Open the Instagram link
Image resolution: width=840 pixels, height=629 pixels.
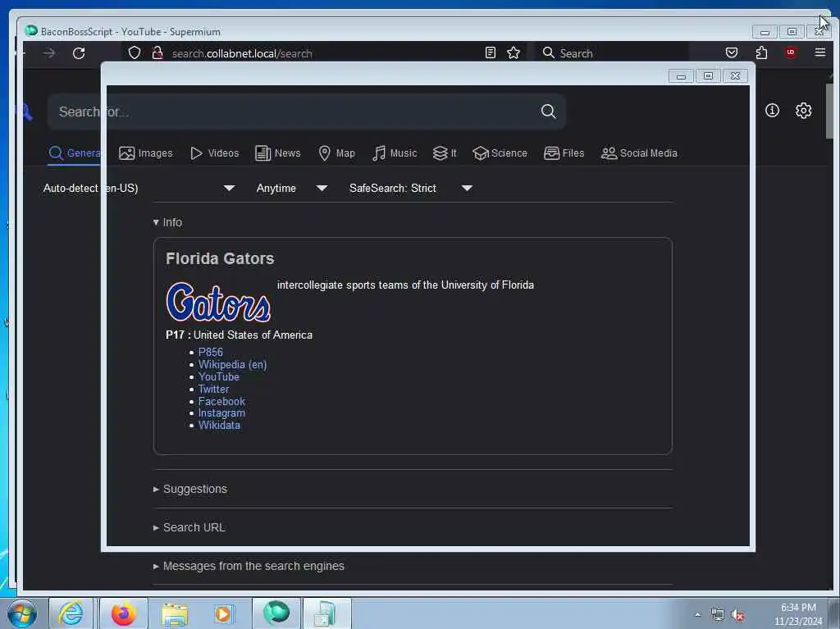click(x=221, y=413)
